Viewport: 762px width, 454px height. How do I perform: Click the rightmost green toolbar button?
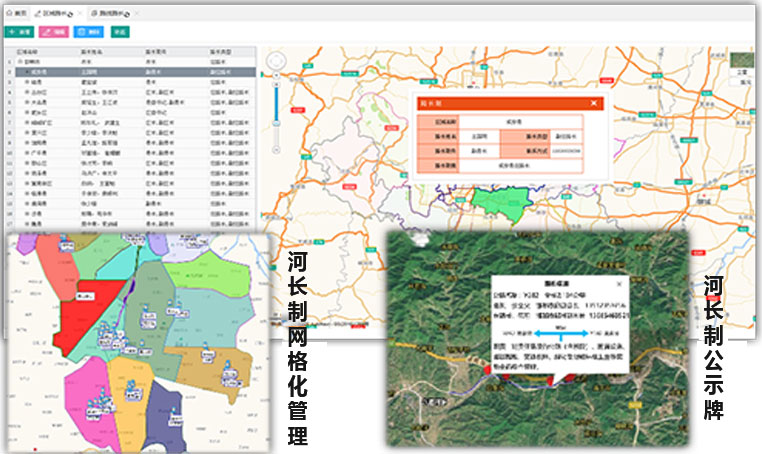click(121, 32)
